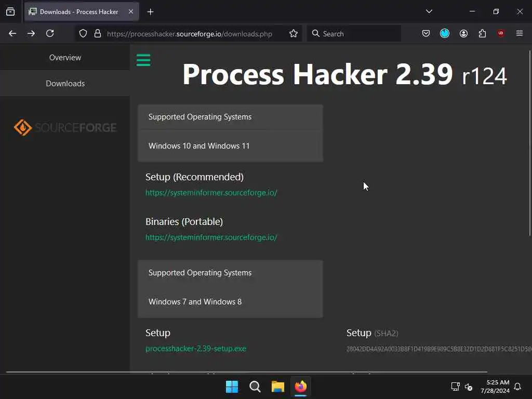532x399 pixels.
Task: Open a new browser tab
Action: point(150,12)
